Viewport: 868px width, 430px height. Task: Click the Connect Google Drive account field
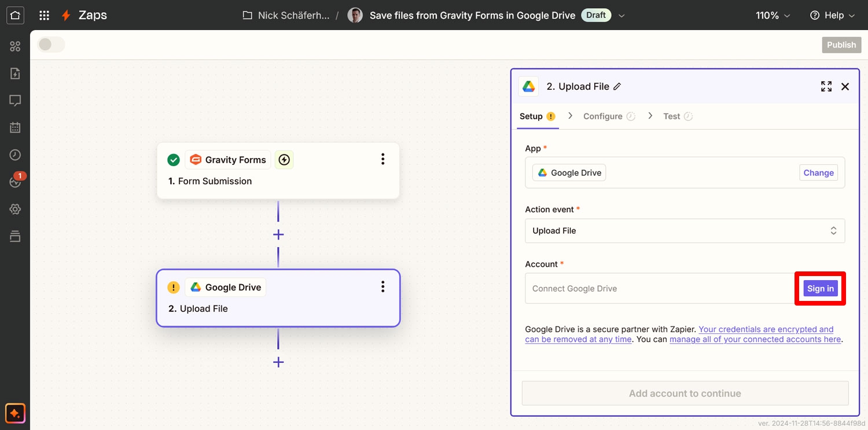tap(660, 288)
